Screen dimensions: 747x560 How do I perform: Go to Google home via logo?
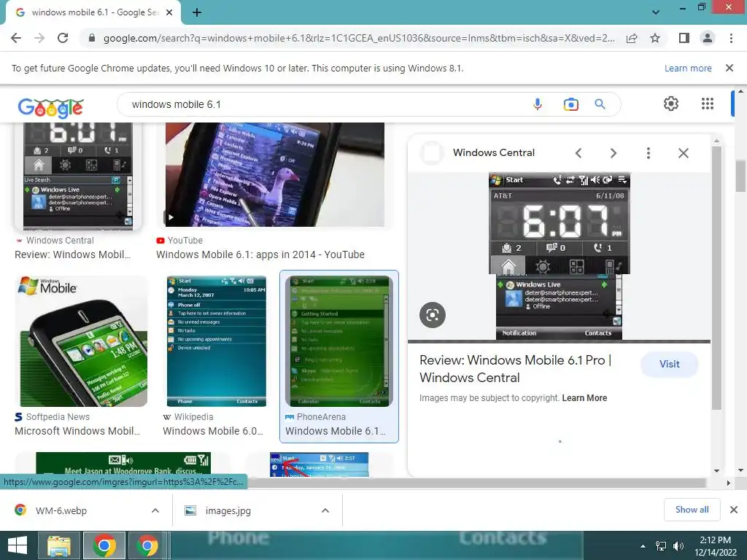[x=50, y=107]
